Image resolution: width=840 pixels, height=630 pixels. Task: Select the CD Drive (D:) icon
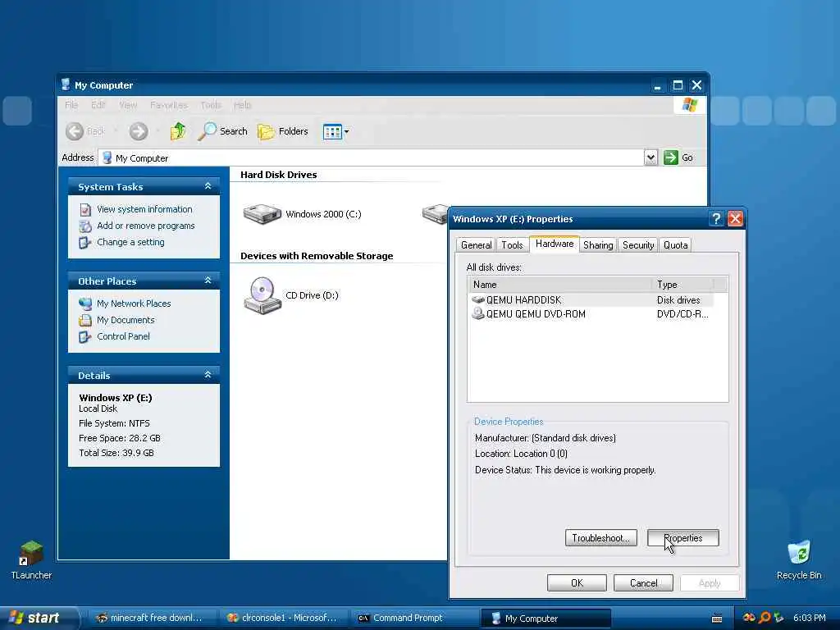(262, 295)
